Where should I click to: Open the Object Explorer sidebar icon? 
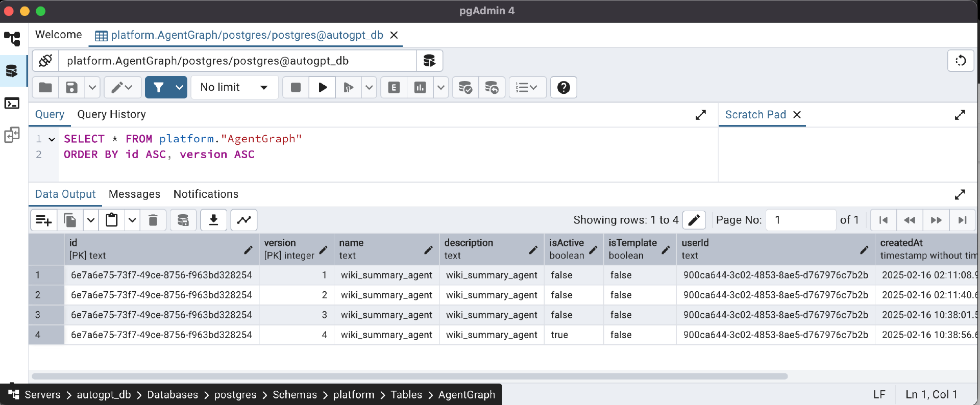point(12,38)
